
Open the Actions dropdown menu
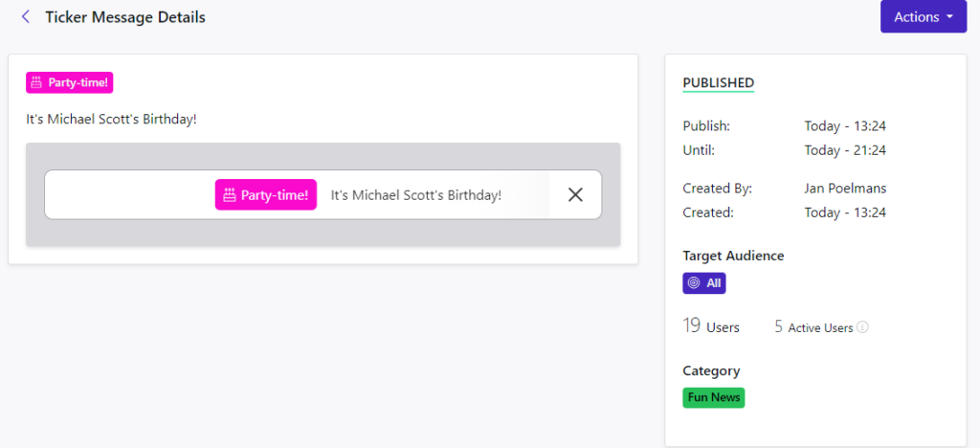[x=924, y=17]
